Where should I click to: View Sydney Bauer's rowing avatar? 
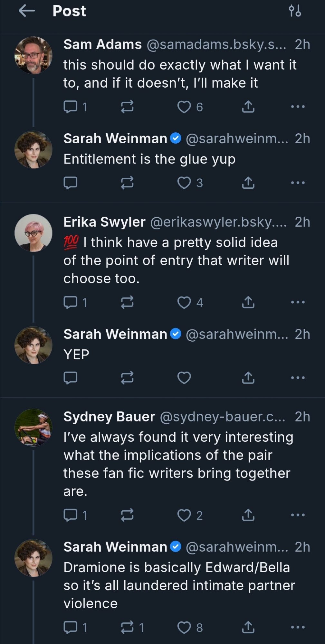pyautogui.click(x=33, y=427)
